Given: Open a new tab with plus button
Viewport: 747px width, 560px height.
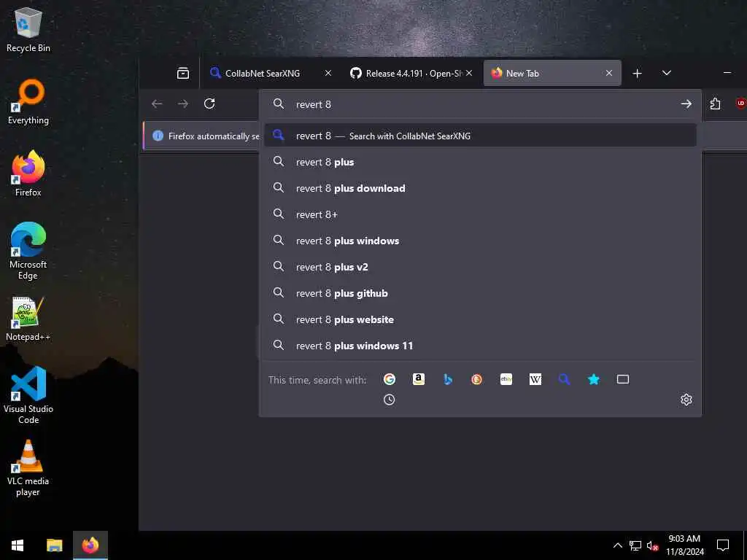Looking at the screenshot, I should pos(638,74).
